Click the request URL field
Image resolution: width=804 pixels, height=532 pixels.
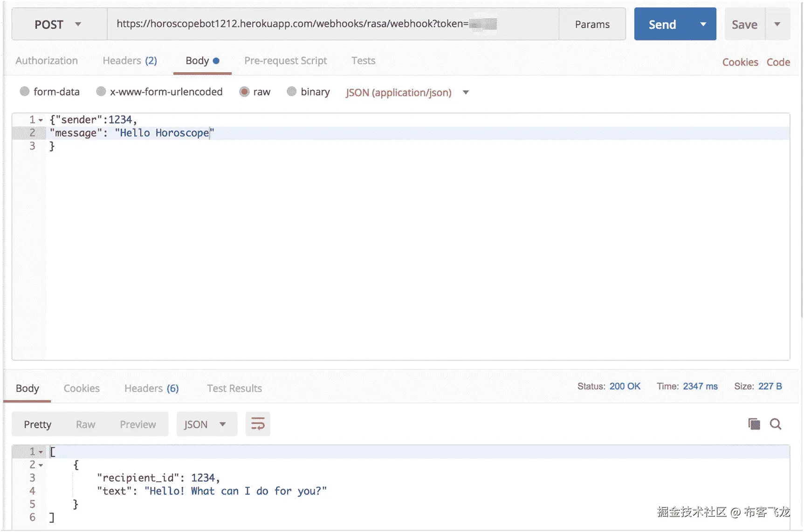pos(333,24)
